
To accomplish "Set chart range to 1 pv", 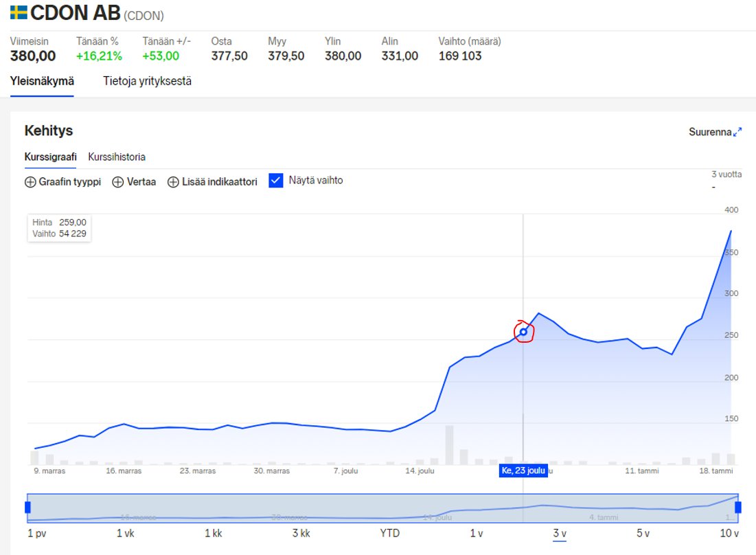I will pyautogui.click(x=36, y=533).
